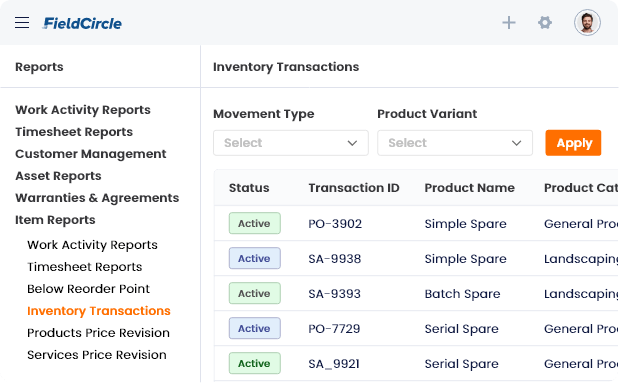Click Simple Spare in the PO-3902 row
Viewport: 619px width, 383px height.
point(465,224)
